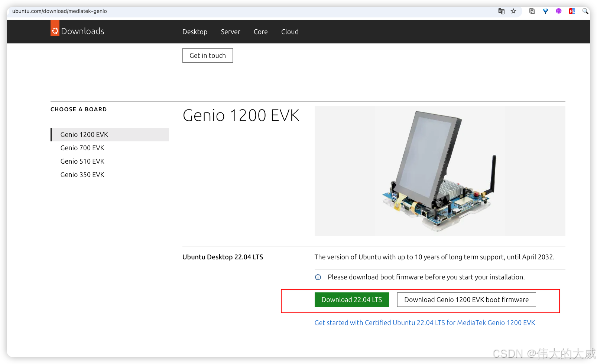
Task: Click the magnifier search icon in browser toolbar
Action: tap(585, 11)
